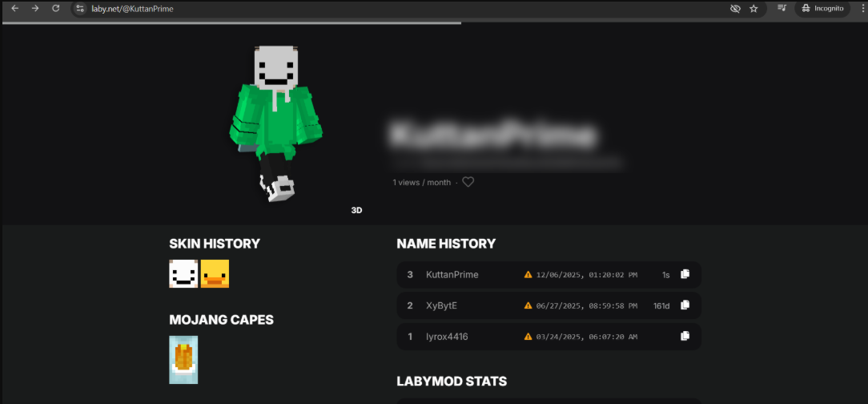Click warning icon beside 03/24/2025 date
The width and height of the screenshot is (868, 404).
click(x=528, y=337)
